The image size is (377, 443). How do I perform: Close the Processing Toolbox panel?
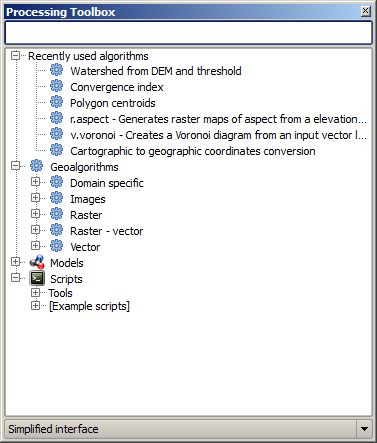pos(366,11)
